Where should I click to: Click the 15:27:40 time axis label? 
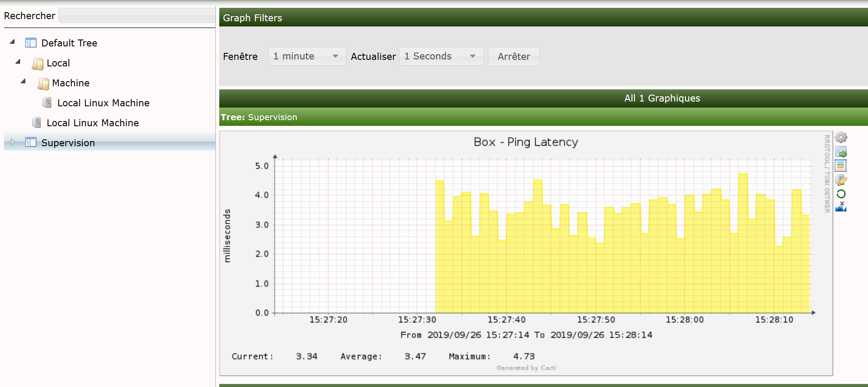click(x=506, y=320)
